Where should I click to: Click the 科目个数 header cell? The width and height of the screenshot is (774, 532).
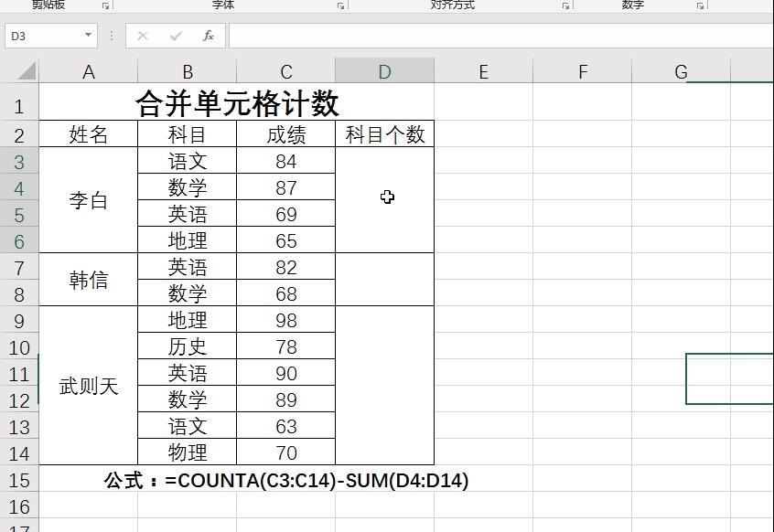(384, 133)
